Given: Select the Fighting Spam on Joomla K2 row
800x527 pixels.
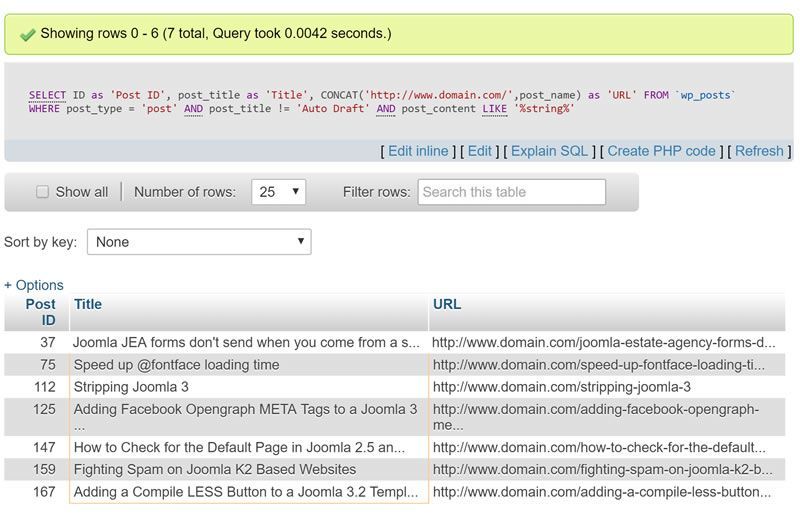Looking at the screenshot, I should (x=214, y=469).
